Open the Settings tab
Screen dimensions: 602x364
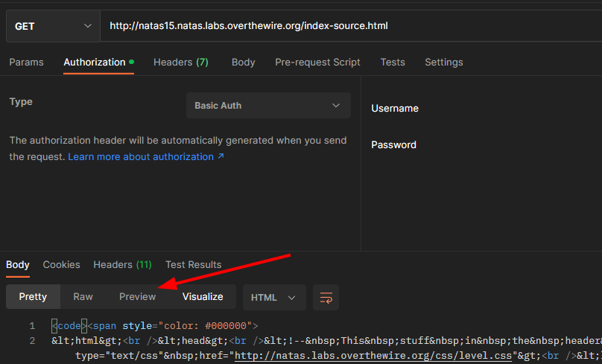coord(443,63)
